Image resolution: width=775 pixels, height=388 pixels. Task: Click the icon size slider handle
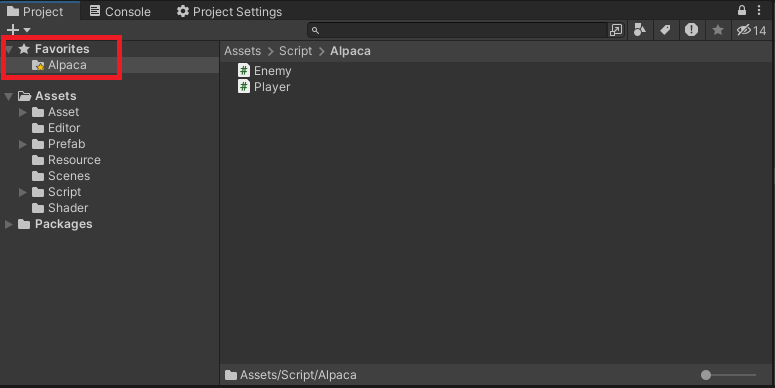(706, 375)
